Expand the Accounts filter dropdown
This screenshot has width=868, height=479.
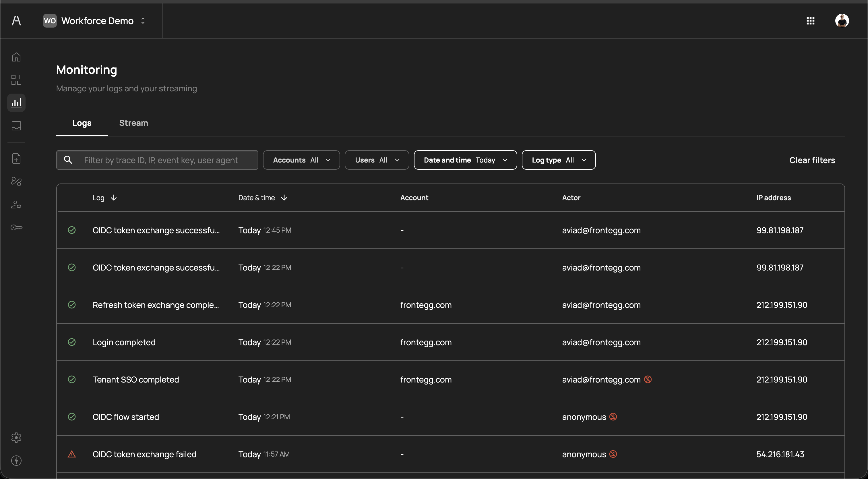(301, 160)
